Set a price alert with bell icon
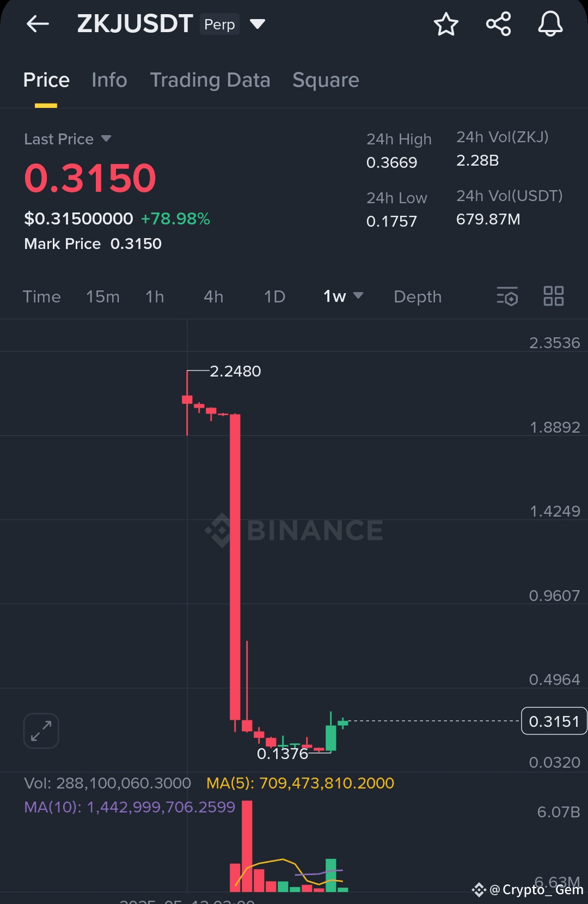The height and width of the screenshot is (904, 588). [550, 24]
